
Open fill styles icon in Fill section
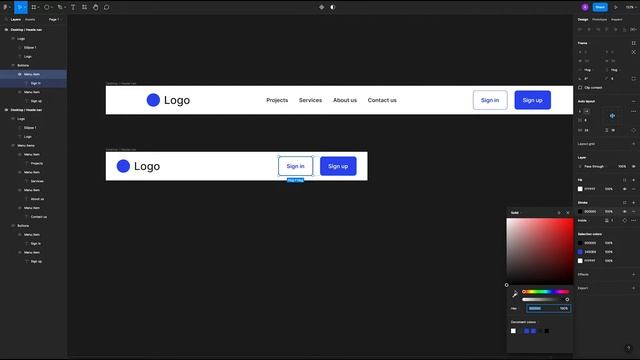pos(624,180)
